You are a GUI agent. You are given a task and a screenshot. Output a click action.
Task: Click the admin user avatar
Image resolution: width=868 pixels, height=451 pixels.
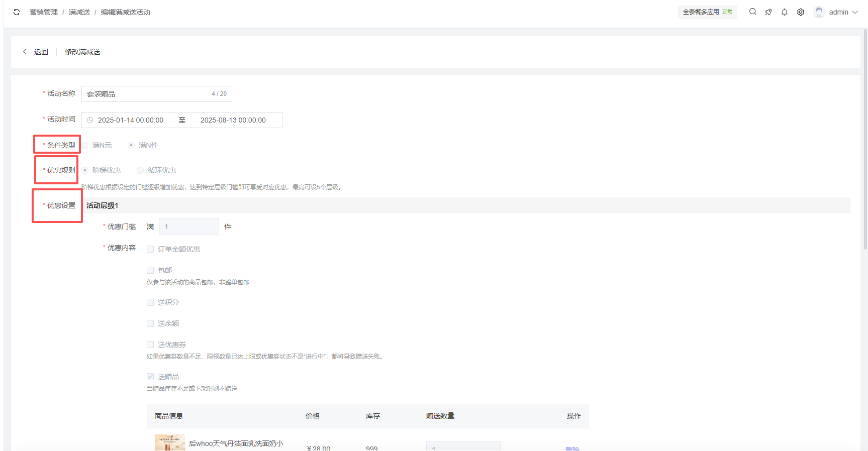[x=819, y=12]
